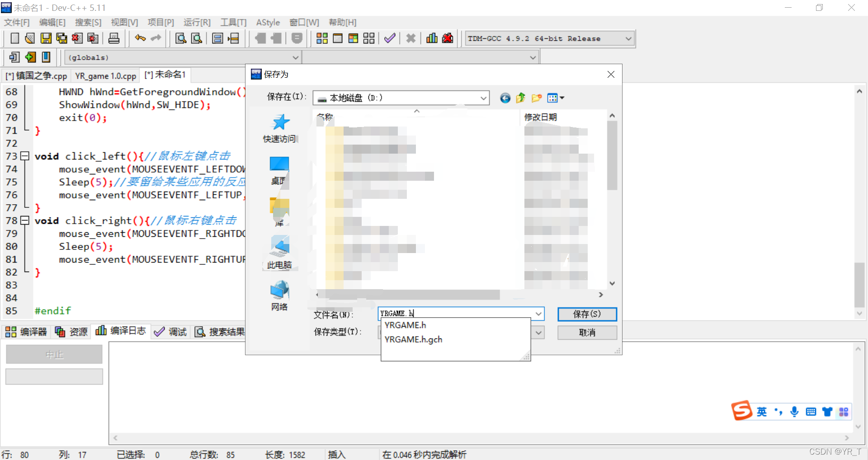Collapse the click_left function fold box
Viewport: 868px width, 460px height.
[25, 156]
